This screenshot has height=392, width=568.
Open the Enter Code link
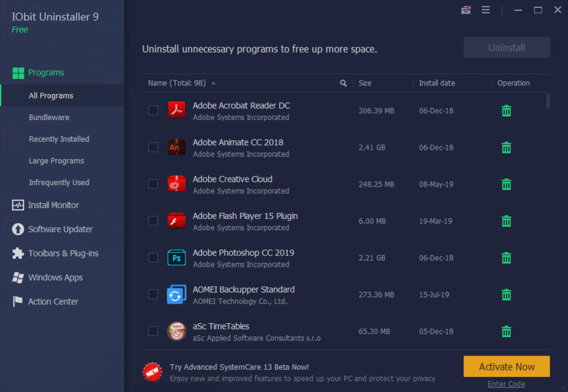(506, 384)
